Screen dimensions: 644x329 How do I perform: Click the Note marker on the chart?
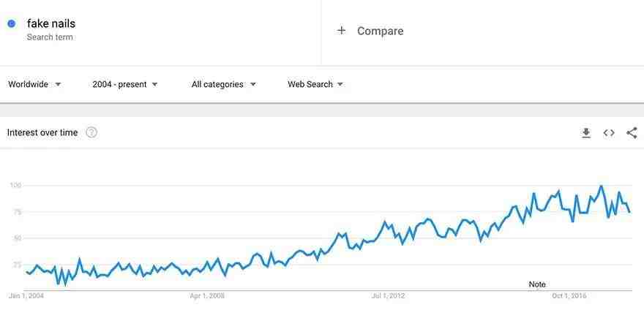[537, 284]
